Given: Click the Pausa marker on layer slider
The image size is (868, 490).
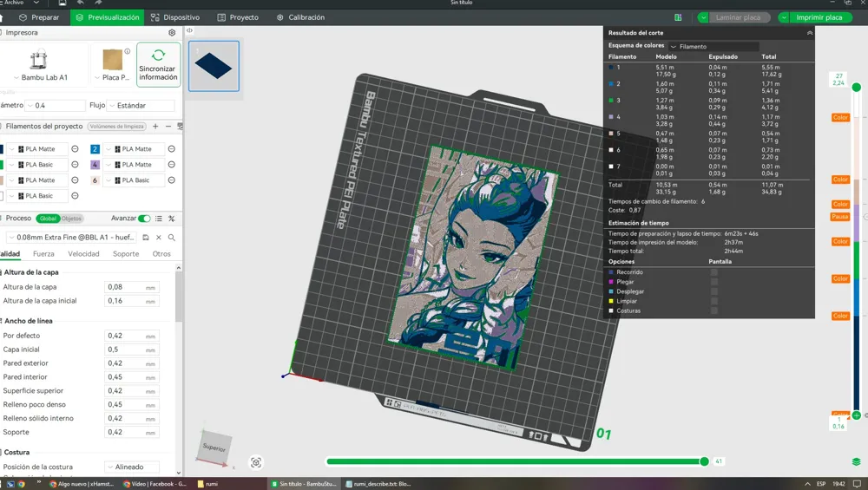Looking at the screenshot, I should [839, 216].
